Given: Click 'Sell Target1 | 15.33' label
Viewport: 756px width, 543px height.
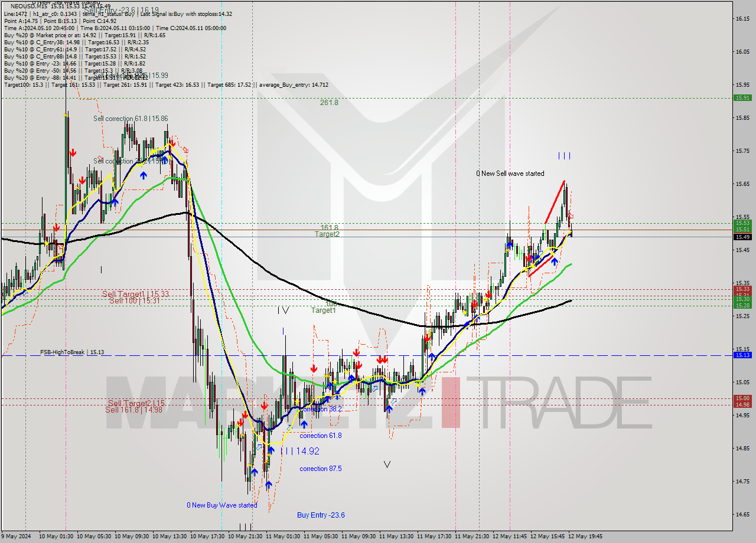Looking at the screenshot, I should click(135, 294).
